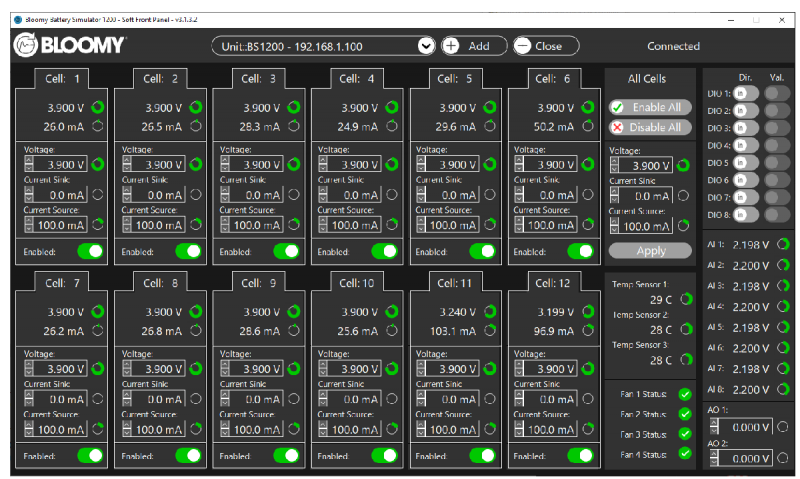This screenshot has height=479, width=800.
Task: Click Cell 11 3.240 V status indicator
Action: pyautogui.click(x=490, y=311)
